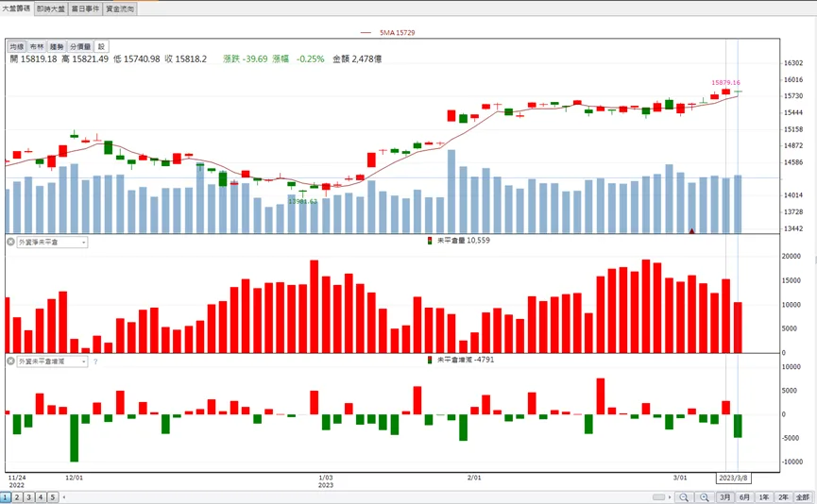Click the left arrow beside page buttons
Viewport: 817px width, 504px height.
(x=64, y=497)
